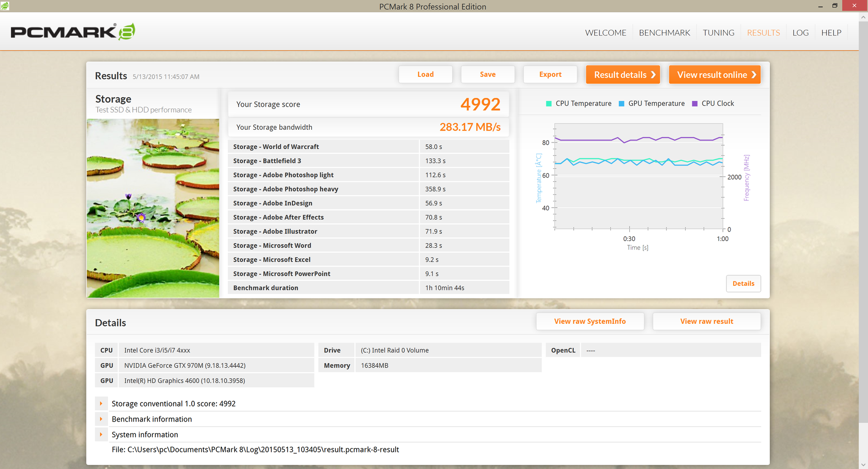Viewport: 868px width, 469px height.
Task: Select Storage - Adobe After Effects row
Action: click(368, 217)
